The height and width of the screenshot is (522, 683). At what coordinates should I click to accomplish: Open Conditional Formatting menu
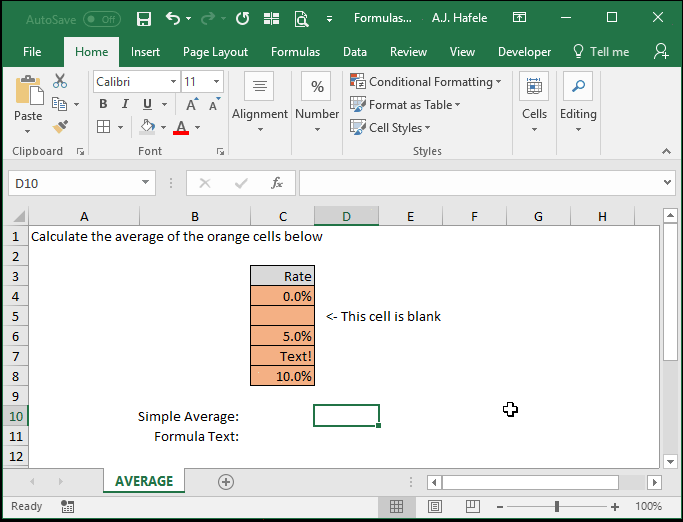click(x=426, y=81)
